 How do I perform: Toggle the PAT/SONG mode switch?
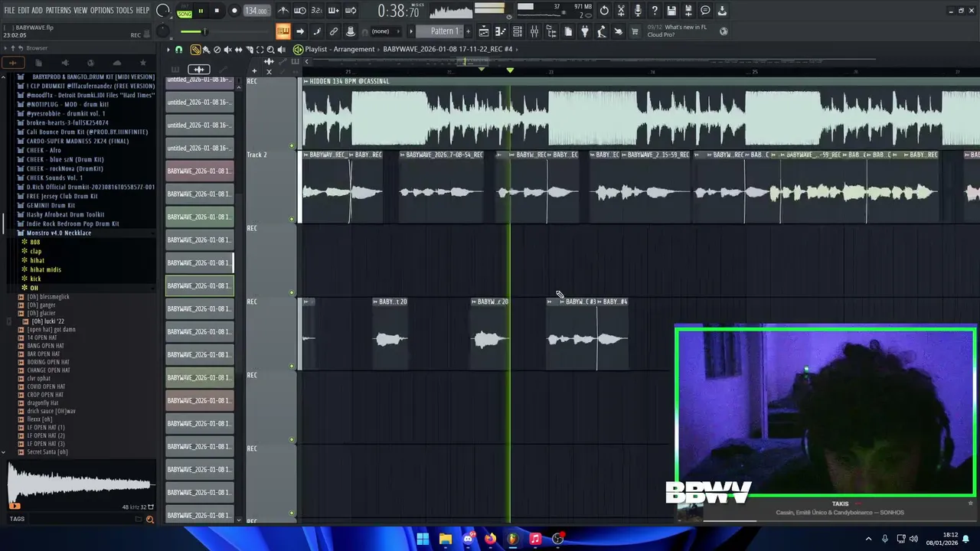tap(185, 11)
